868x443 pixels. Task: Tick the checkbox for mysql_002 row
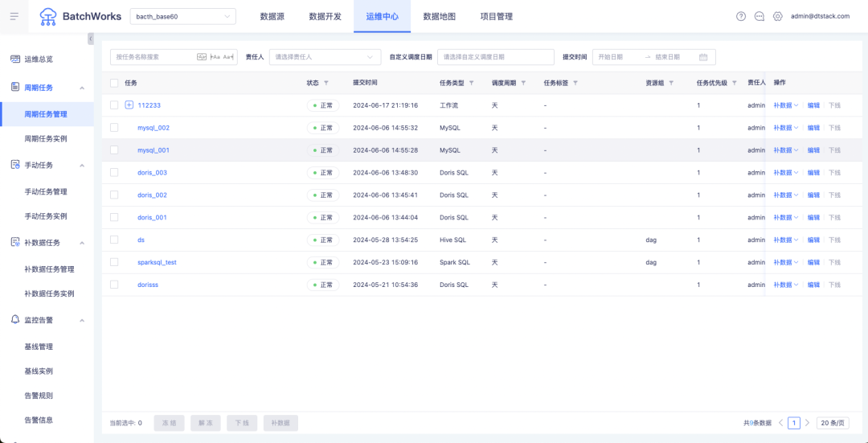114,128
